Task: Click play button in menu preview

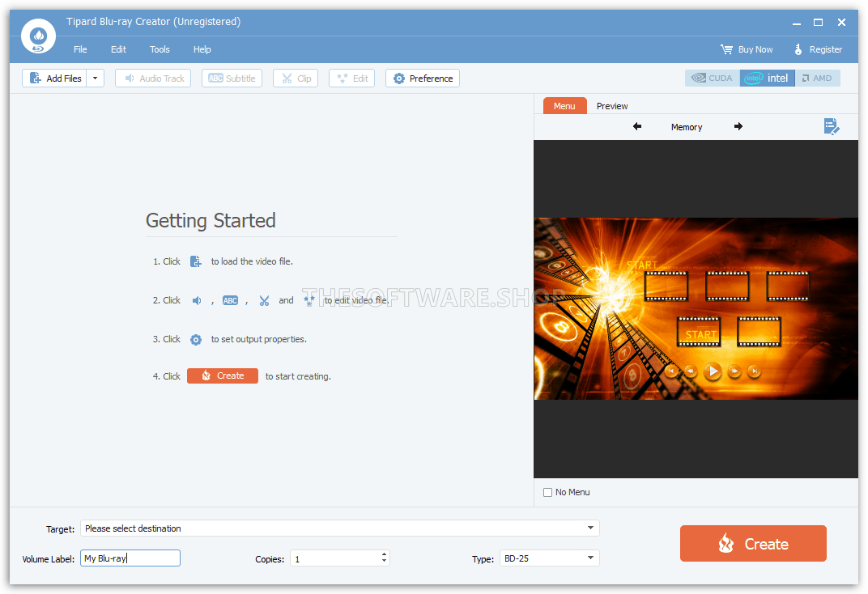Action: [x=713, y=371]
